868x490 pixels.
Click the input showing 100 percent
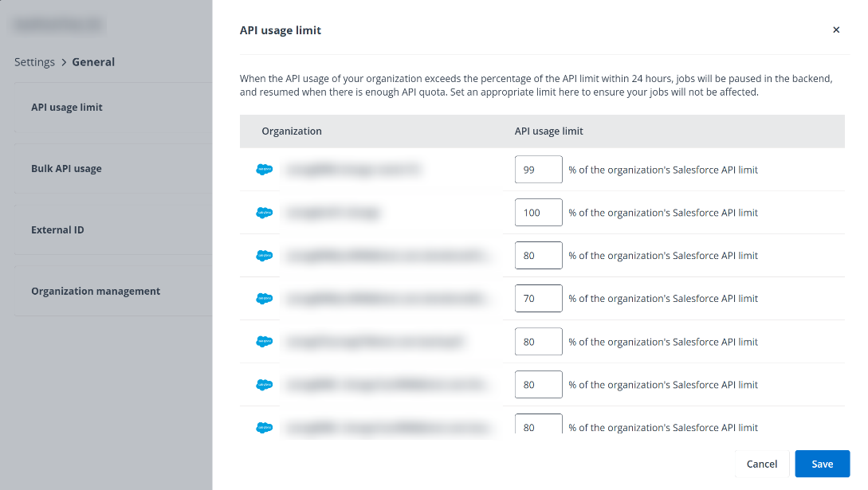[x=538, y=212]
